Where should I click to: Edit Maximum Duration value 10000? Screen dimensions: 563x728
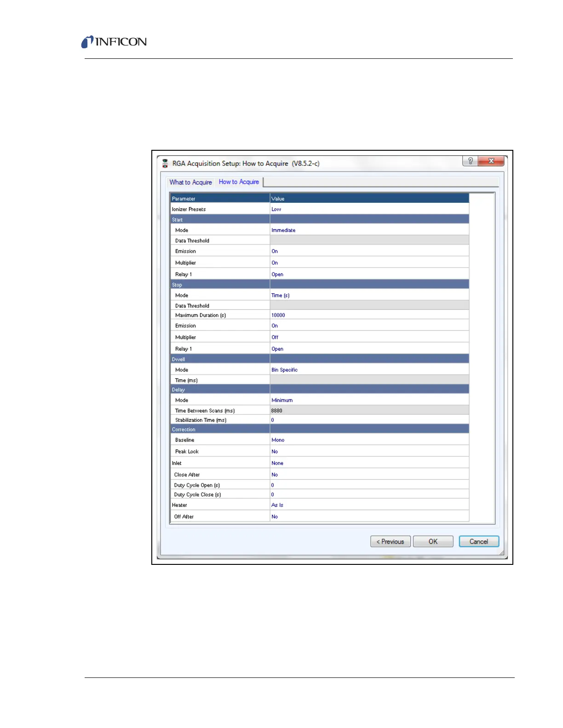click(x=369, y=315)
